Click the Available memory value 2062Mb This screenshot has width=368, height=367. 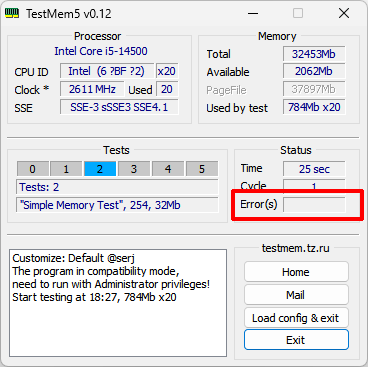pyautogui.click(x=314, y=71)
